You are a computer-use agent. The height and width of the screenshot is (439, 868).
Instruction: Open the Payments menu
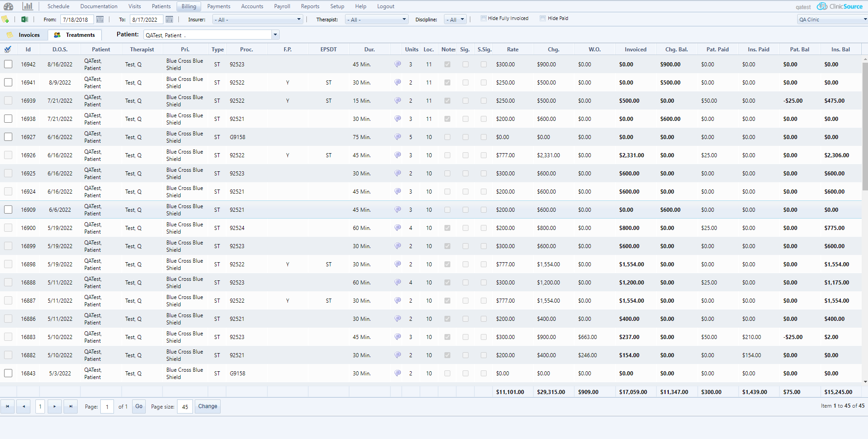(x=218, y=6)
